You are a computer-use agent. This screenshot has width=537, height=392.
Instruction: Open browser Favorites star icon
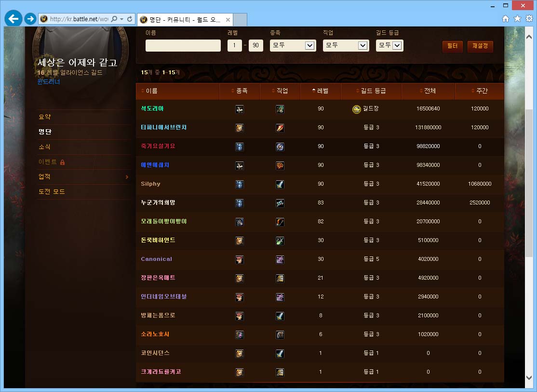[517, 19]
